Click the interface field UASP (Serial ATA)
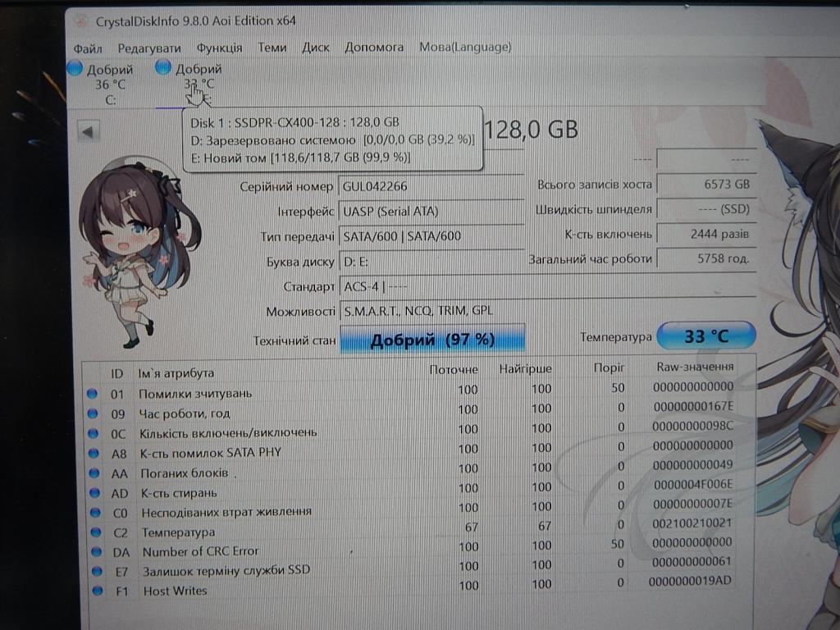This screenshot has width=840, height=630. tap(431, 212)
